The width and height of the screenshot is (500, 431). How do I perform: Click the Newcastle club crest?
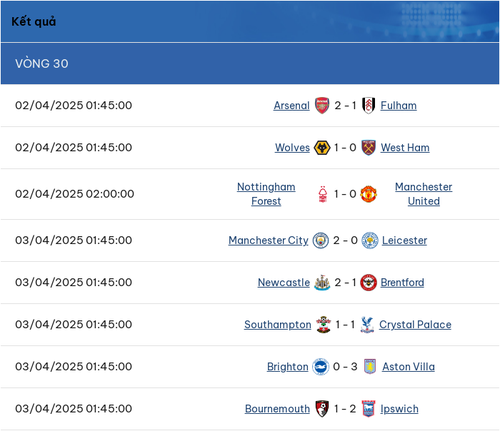322,283
